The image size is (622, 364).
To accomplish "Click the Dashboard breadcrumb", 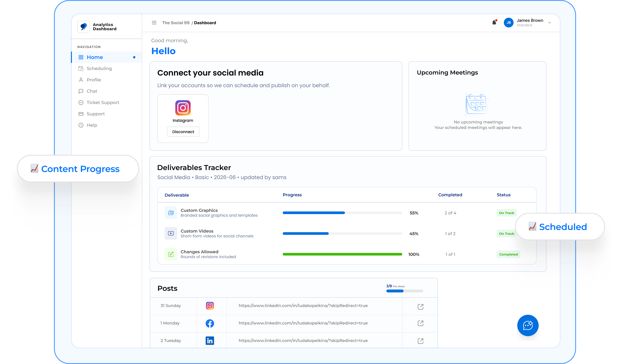I will tap(205, 23).
